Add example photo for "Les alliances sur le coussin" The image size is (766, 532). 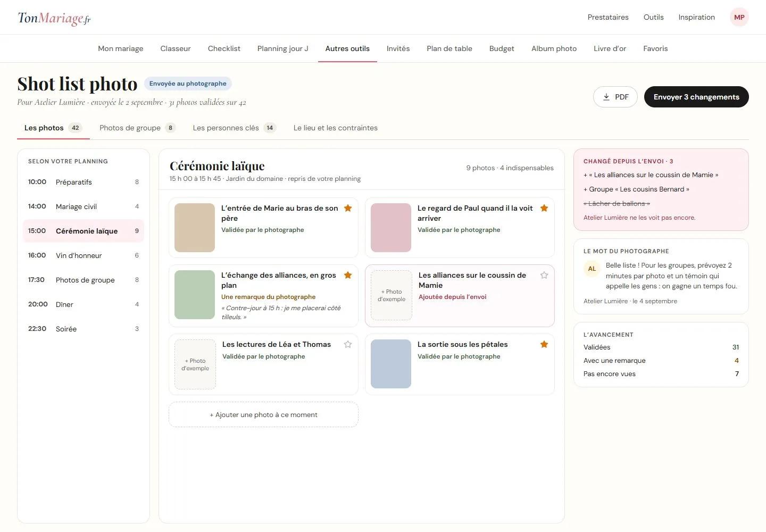click(x=392, y=295)
